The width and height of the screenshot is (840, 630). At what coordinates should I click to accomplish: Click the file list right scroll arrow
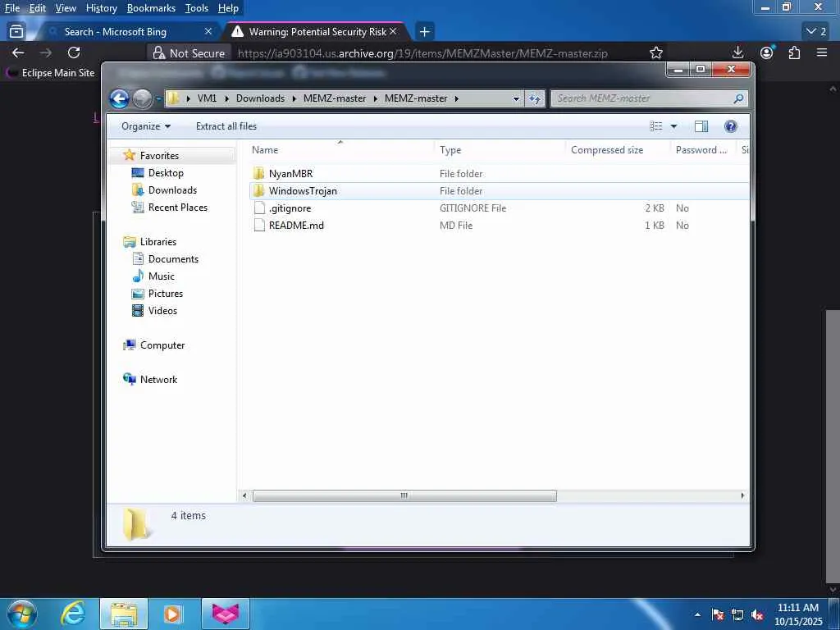click(742, 495)
